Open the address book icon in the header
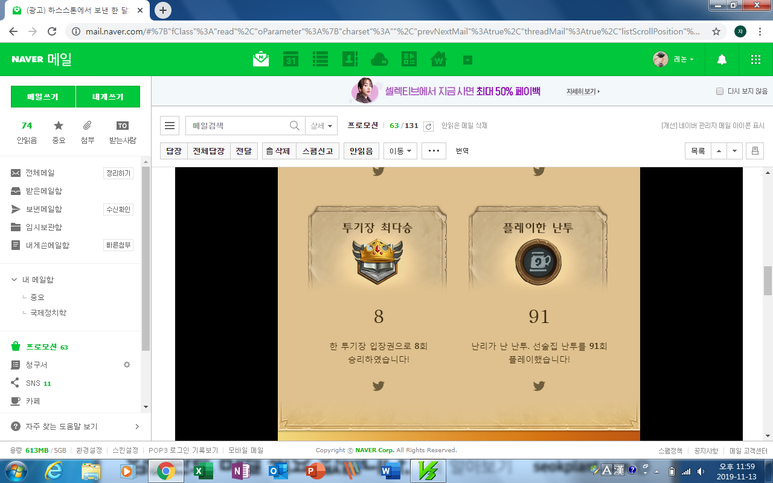 pyautogui.click(x=350, y=59)
